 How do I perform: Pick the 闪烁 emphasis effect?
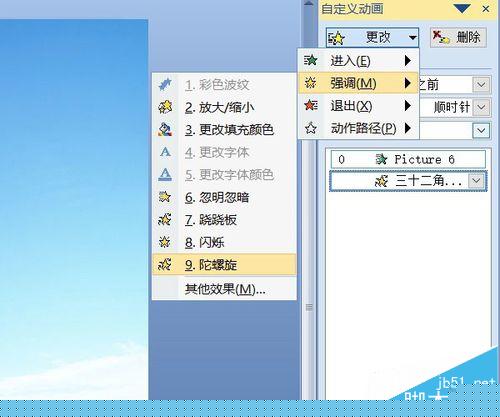click(x=224, y=242)
